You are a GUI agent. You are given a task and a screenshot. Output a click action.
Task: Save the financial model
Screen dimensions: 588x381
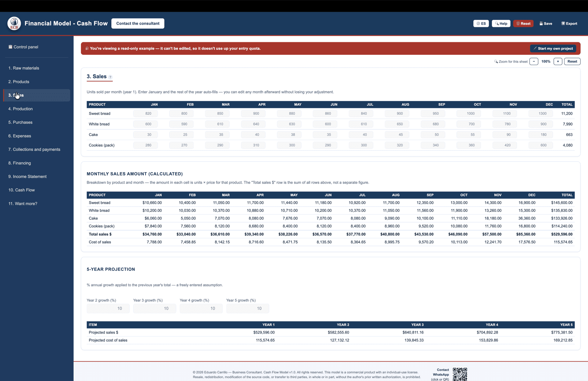click(x=546, y=24)
